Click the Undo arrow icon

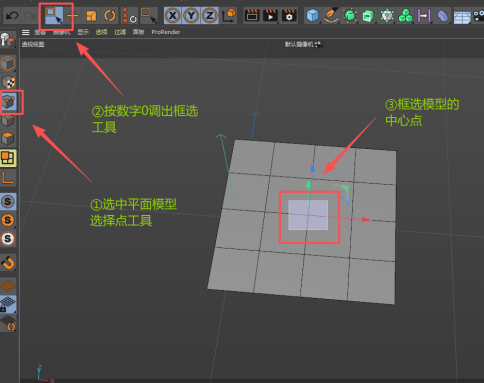pos(12,16)
